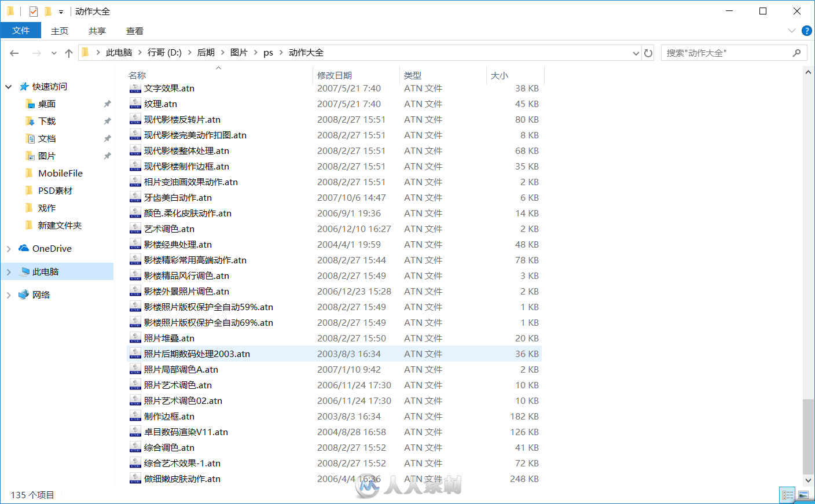Open the recent locations dropdown arrow

point(54,53)
